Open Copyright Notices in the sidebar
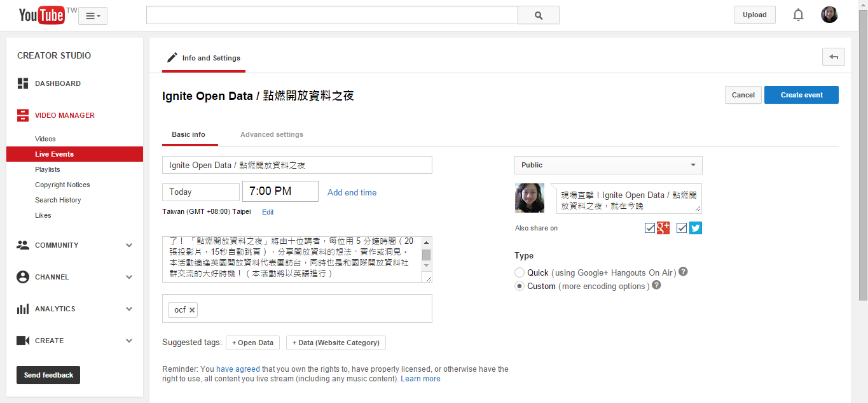 pos(62,185)
